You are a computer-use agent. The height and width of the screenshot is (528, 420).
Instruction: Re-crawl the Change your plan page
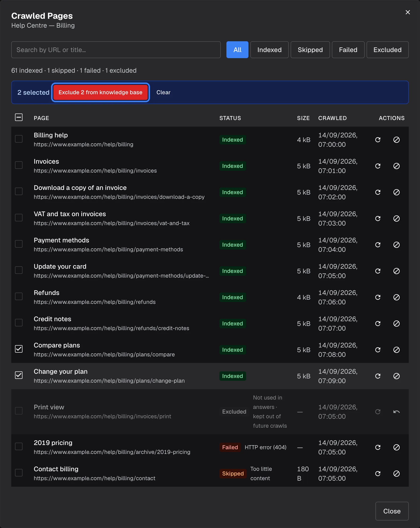378,376
